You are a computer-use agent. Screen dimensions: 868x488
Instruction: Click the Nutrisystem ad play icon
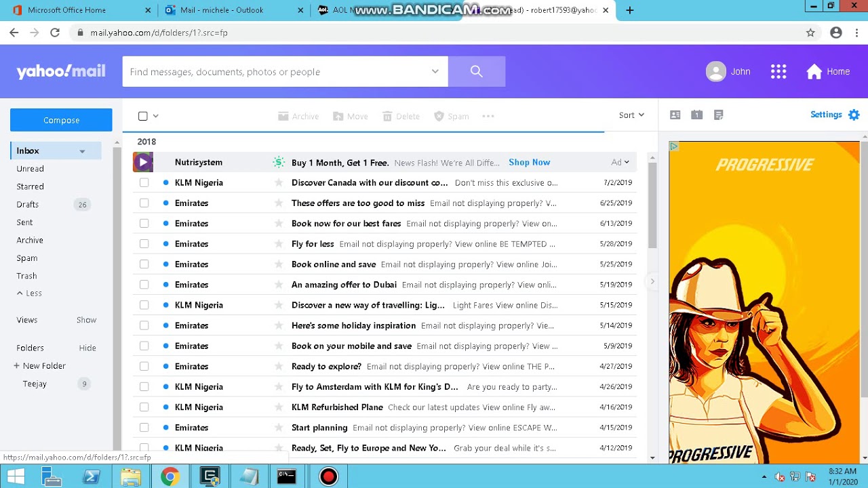(143, 162)
